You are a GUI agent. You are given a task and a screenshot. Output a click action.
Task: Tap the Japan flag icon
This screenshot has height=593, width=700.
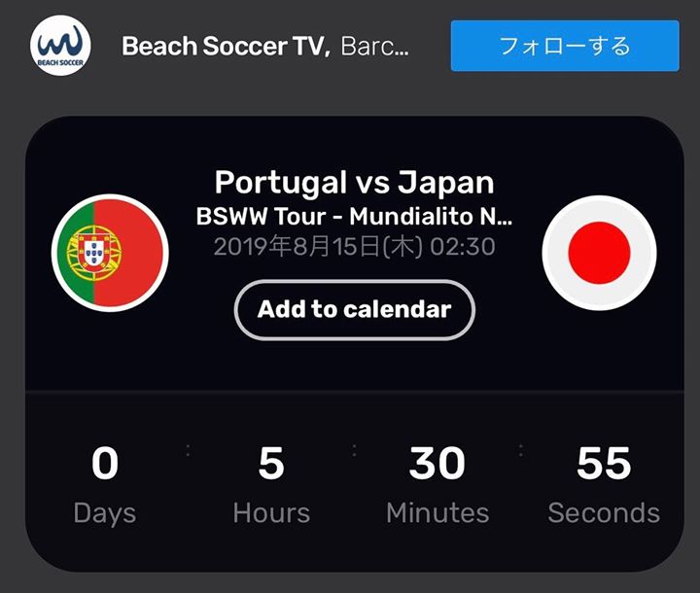pos(599,253)
